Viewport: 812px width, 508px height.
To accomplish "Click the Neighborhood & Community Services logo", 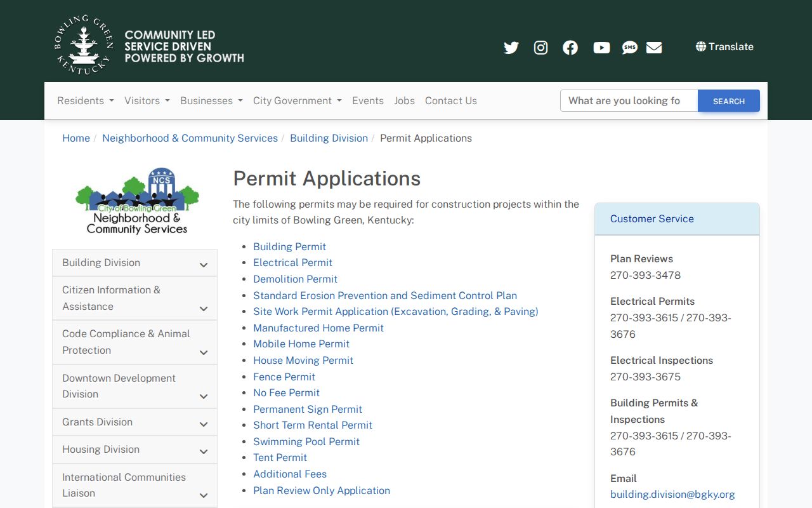I will (137, 201).
